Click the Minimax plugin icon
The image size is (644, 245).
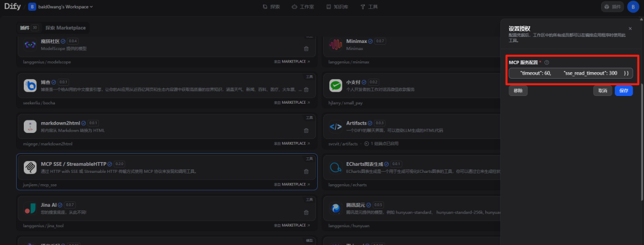(336, 45)
